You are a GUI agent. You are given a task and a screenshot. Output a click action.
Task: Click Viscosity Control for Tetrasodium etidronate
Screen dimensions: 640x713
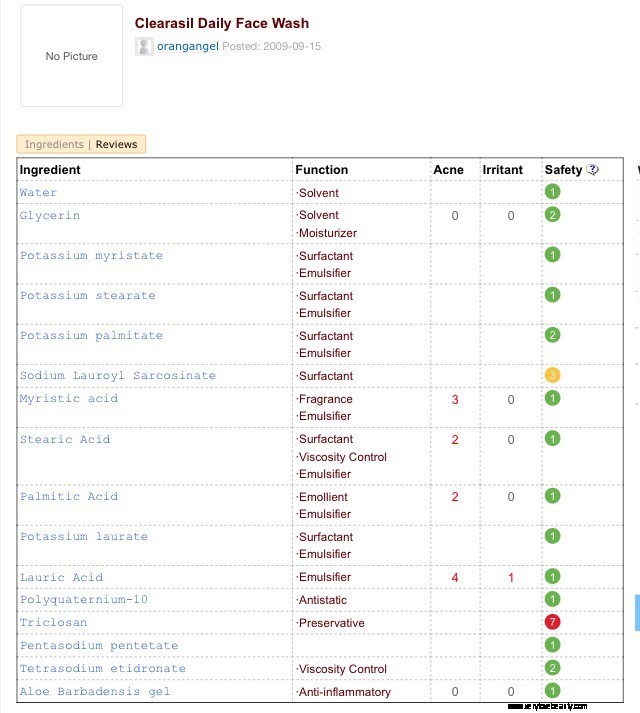click(343, 669)
